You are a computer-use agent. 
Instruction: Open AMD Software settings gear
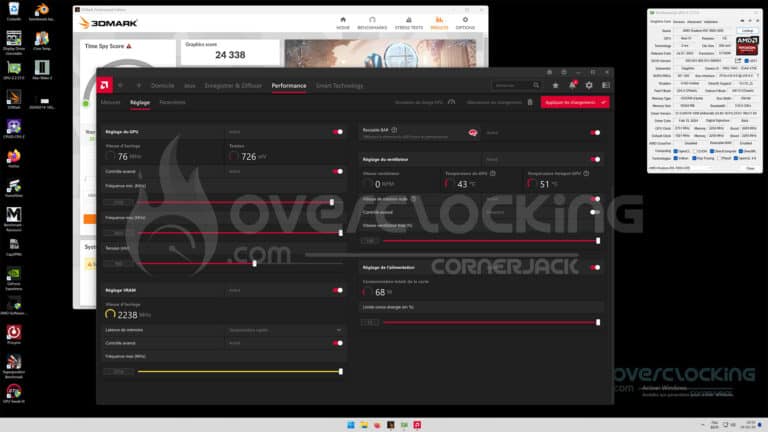(x=589, y=85)
